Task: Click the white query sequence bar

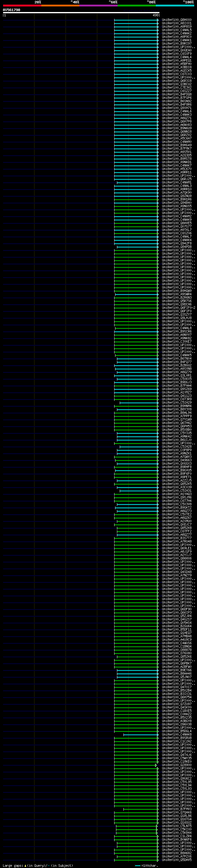Action: tap(81, 13)
